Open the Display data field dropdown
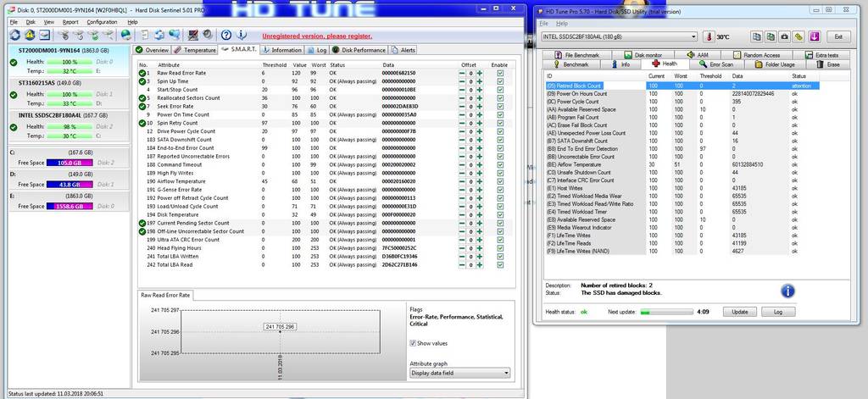This screenshot has width=868, height=399. pyautogui.click(x=459, y=373)
